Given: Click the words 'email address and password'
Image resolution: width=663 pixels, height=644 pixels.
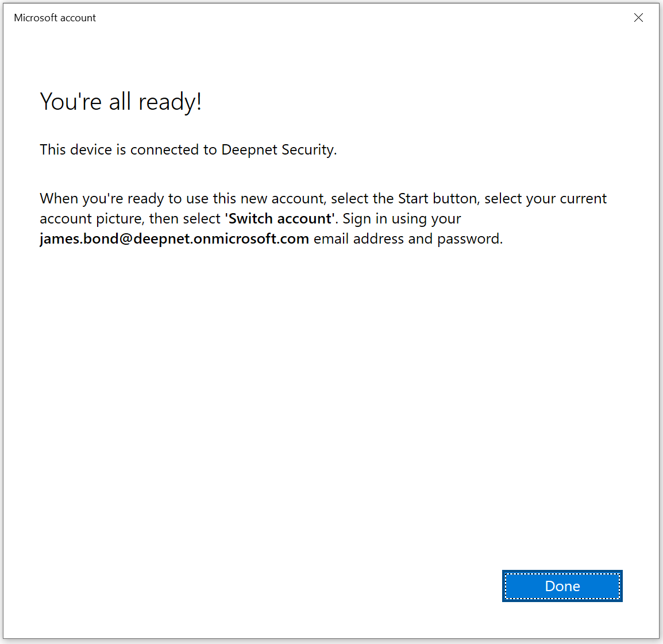Looking at the screenshot, I should (x=407, y=239).
